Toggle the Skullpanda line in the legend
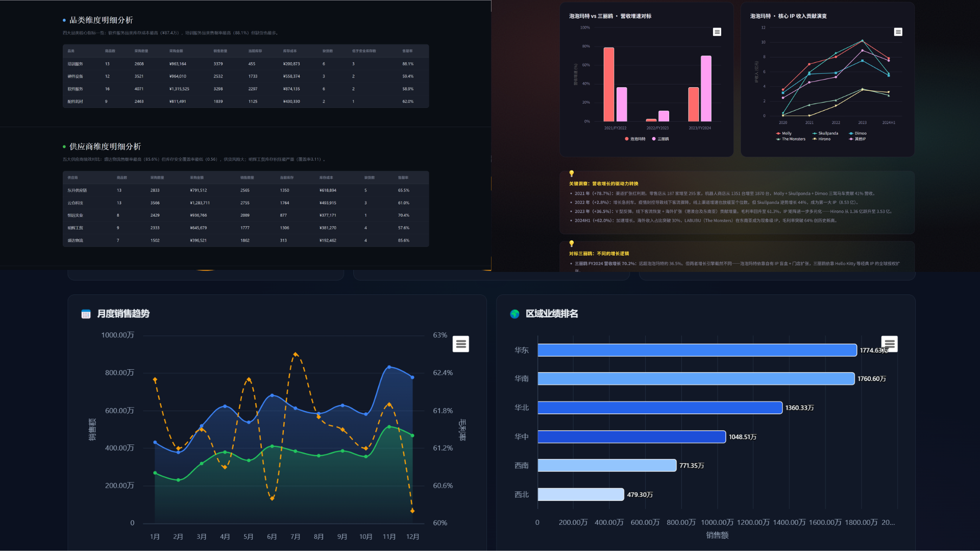 tap(825, 133)
